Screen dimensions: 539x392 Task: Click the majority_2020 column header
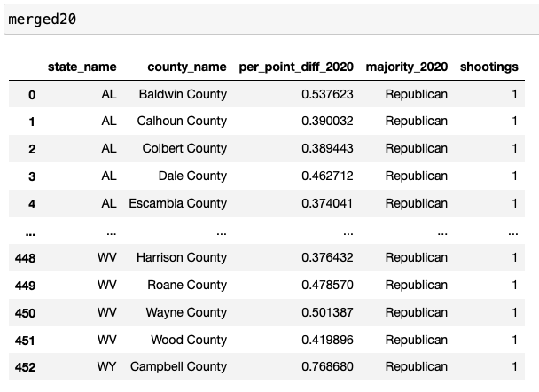pos(407,67)
